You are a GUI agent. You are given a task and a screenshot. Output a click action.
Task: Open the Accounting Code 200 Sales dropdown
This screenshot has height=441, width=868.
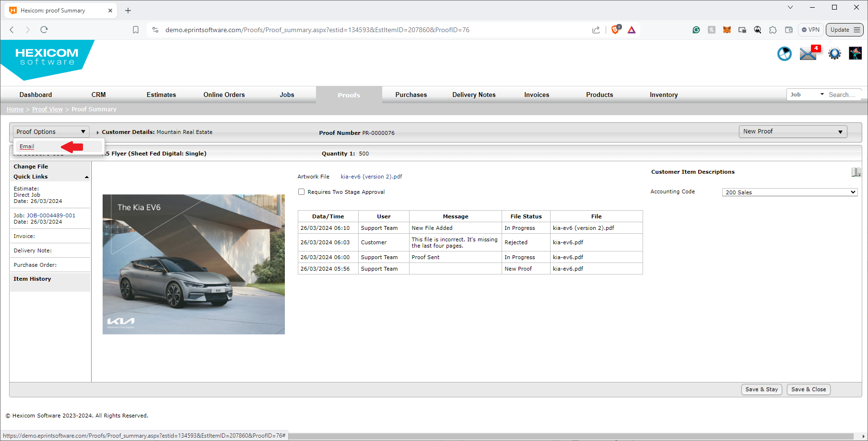click(790, 192)
